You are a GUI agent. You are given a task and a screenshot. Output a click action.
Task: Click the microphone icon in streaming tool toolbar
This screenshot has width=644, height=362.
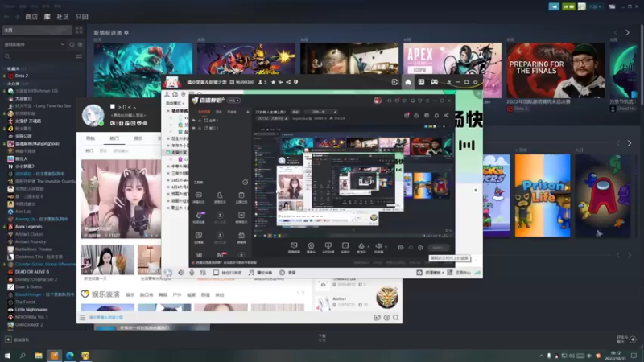pyautogui.click(x=361, y=246)
